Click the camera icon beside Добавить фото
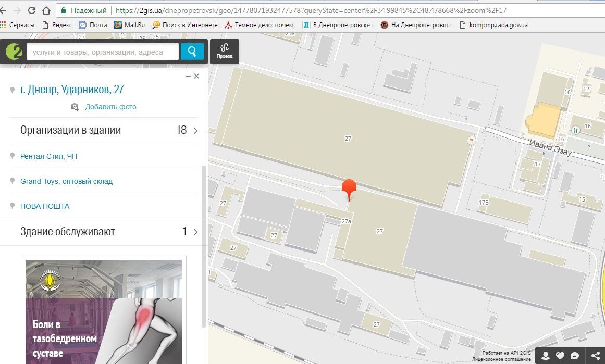 [76, 107]
